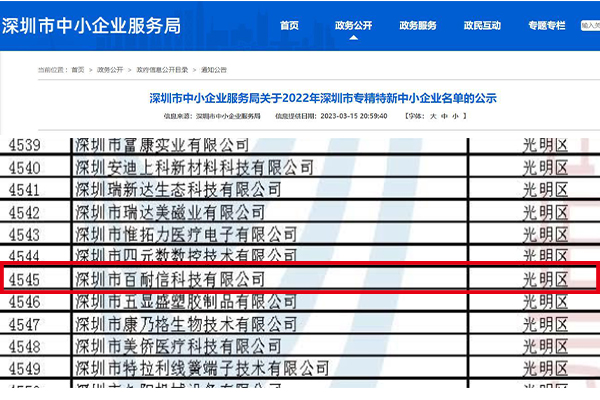Click 光明区 in the 百耐信 row
The height and width of the screenshot is (400, 600).
pos(545,280)
